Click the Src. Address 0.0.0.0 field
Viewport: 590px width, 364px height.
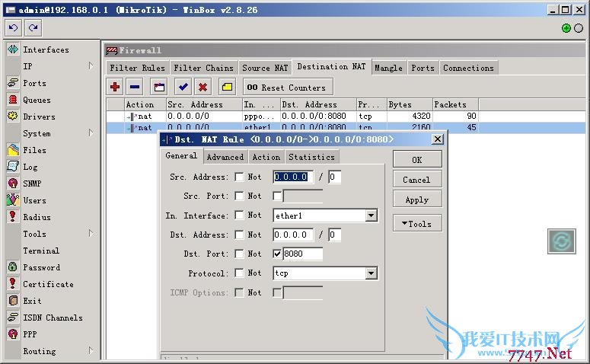(x=293, y=177)
